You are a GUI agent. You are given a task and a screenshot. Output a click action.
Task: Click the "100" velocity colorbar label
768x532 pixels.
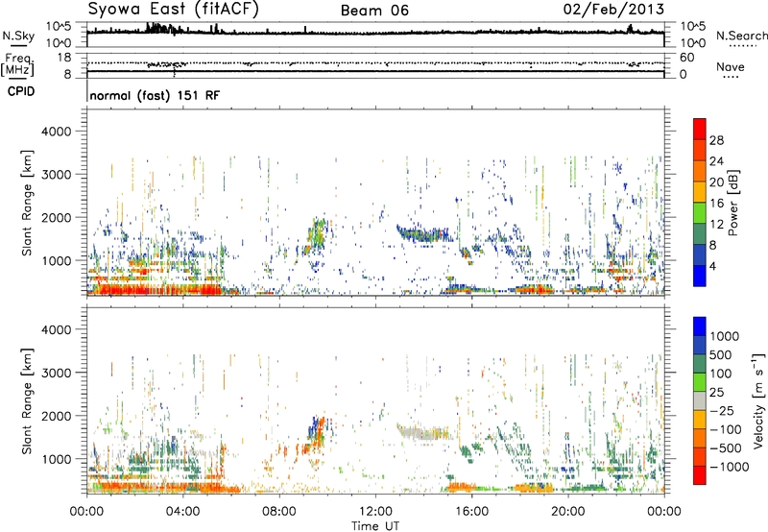point(721,374)
